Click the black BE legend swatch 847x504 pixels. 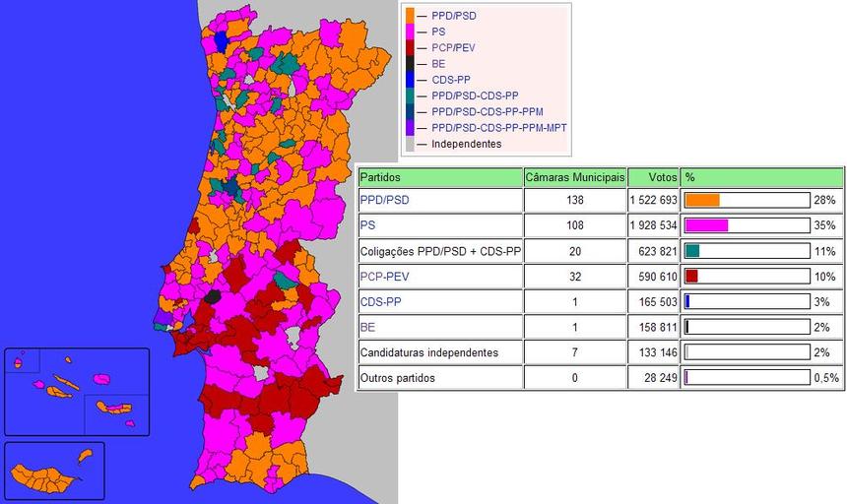(x=411, y=64)
